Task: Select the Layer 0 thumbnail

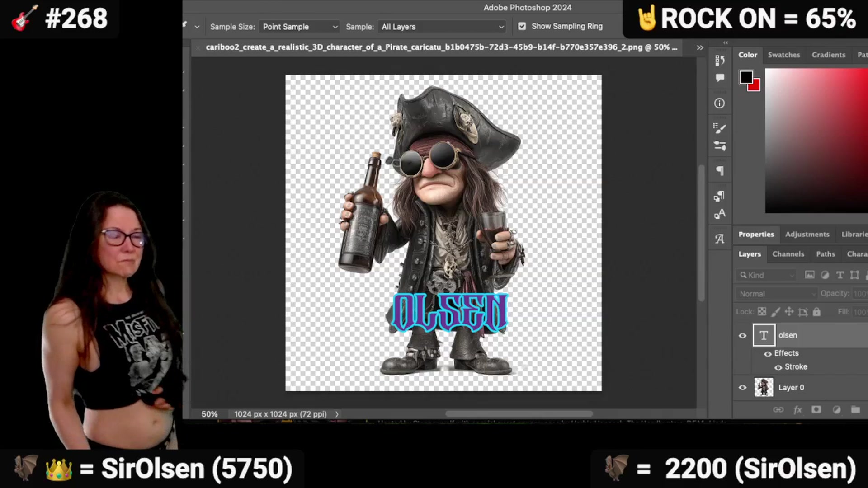Action: click(x=764, y=387)
